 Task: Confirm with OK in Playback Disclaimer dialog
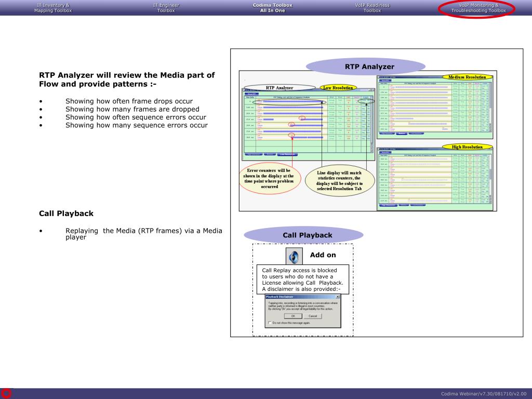[293, 316]
